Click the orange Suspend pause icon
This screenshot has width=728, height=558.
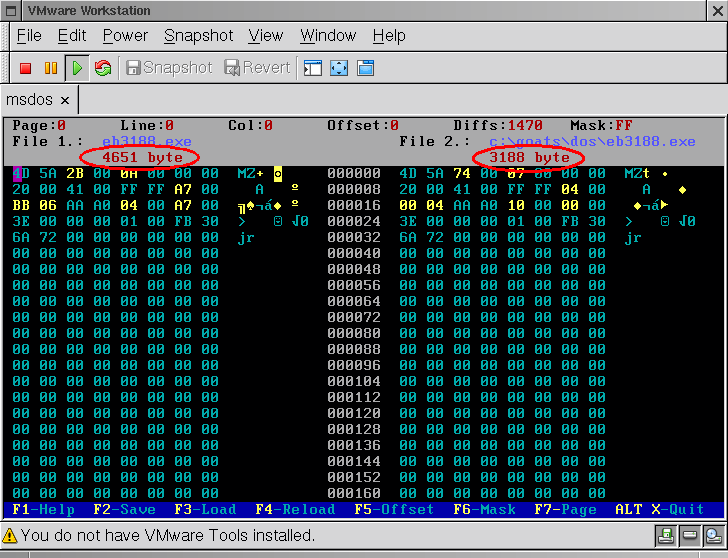51,68
